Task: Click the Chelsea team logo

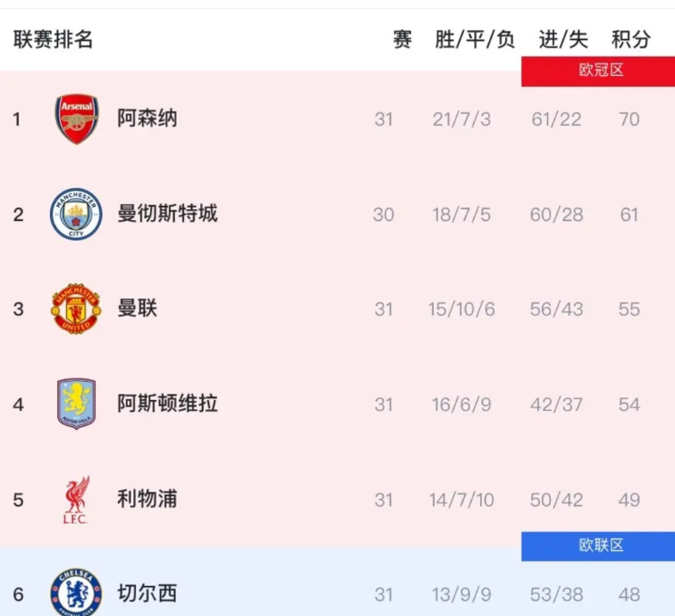Action: pos(77,593)
